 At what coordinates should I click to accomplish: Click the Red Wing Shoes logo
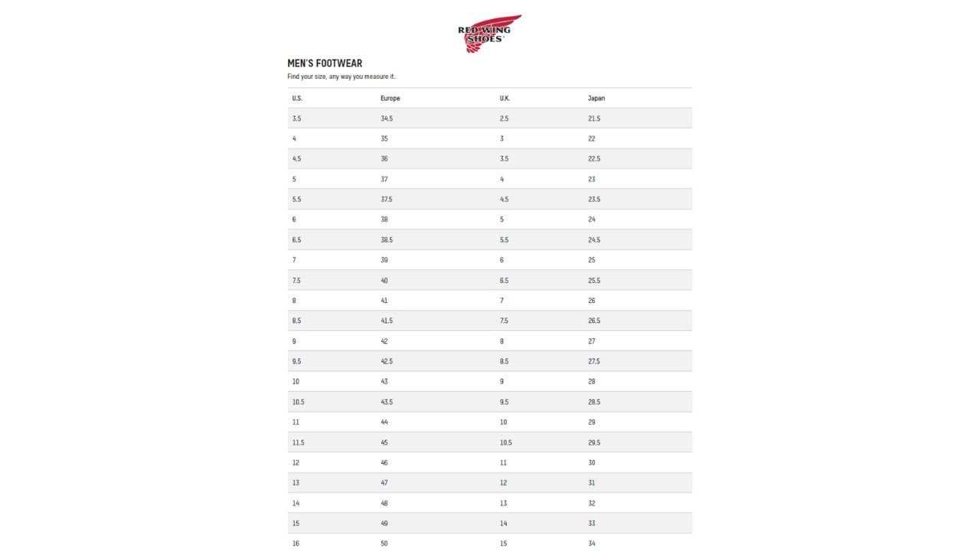[x=489, y=34]
